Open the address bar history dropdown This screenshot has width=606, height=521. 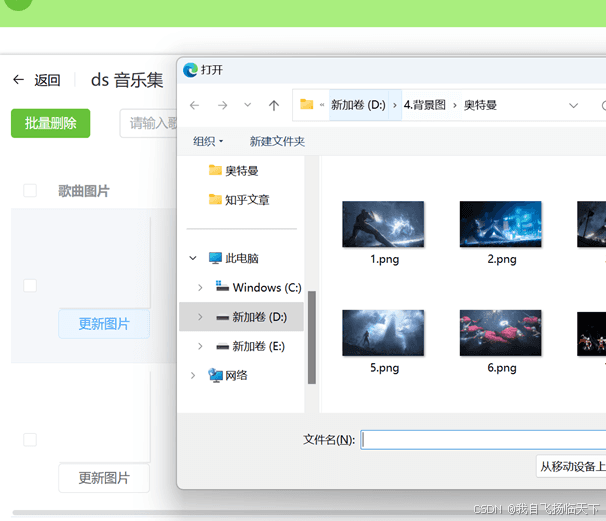(574, 105)
